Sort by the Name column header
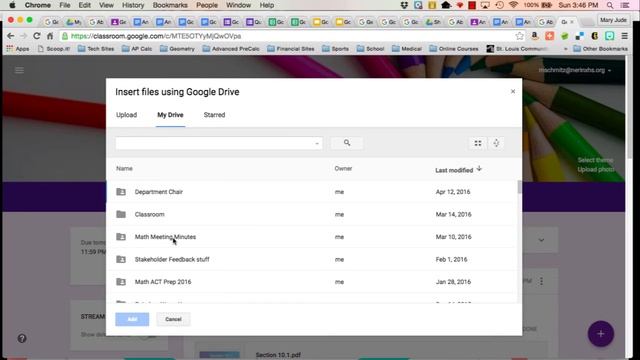The height and width of the screenshot is (360, 640). coord(124,169)
